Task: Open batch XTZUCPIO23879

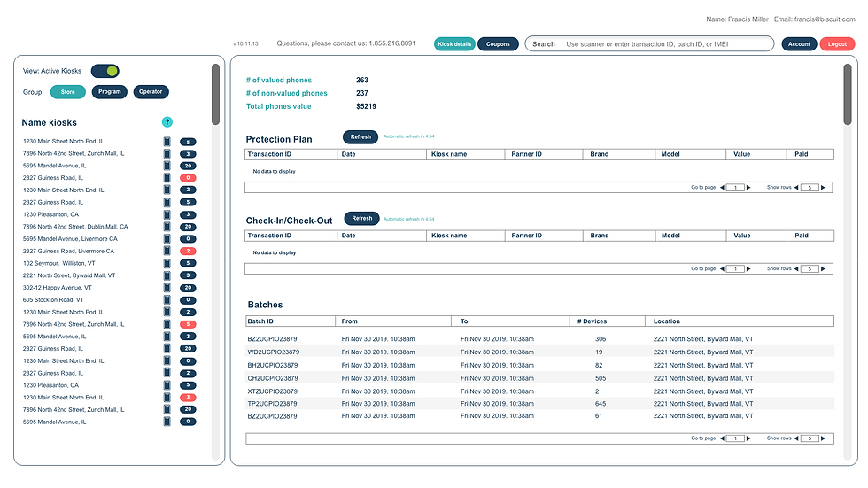Action: pos(273,391)
